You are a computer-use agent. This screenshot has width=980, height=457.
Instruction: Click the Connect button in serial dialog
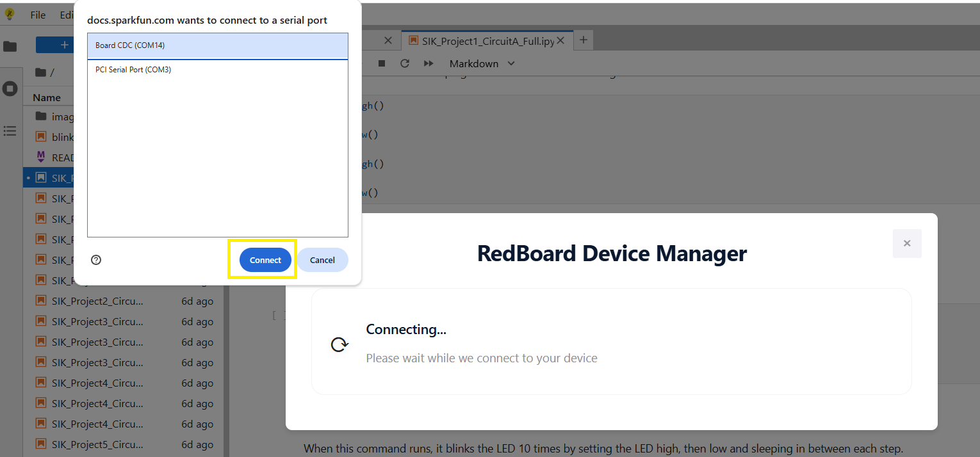265,260
